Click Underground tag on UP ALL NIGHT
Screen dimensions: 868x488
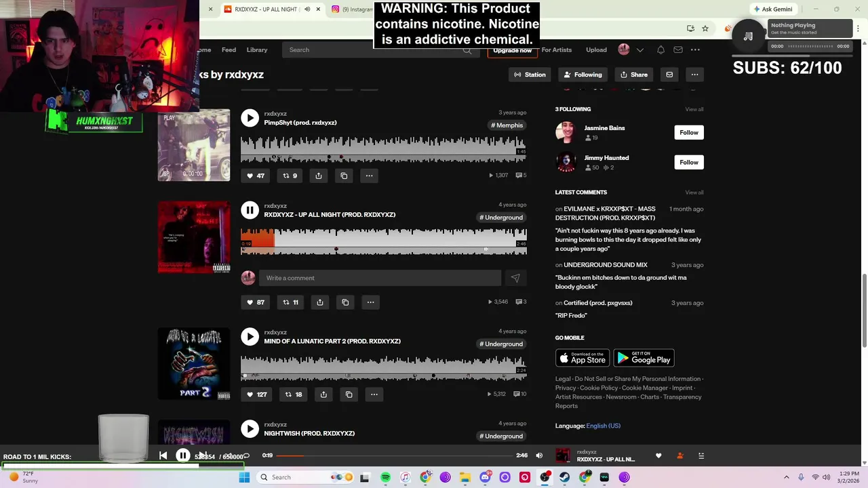click(x=502, y=218)
